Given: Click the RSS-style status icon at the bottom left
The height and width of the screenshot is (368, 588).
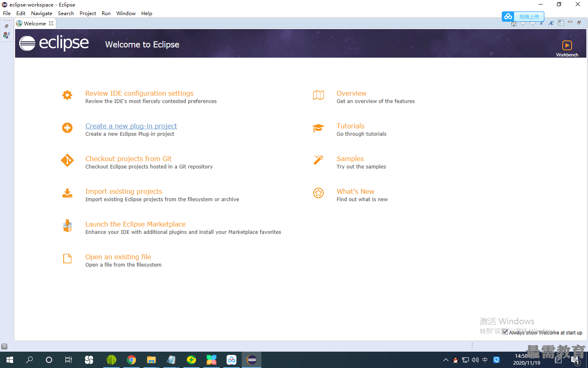Looking at the screenshot, I should 4,347.
